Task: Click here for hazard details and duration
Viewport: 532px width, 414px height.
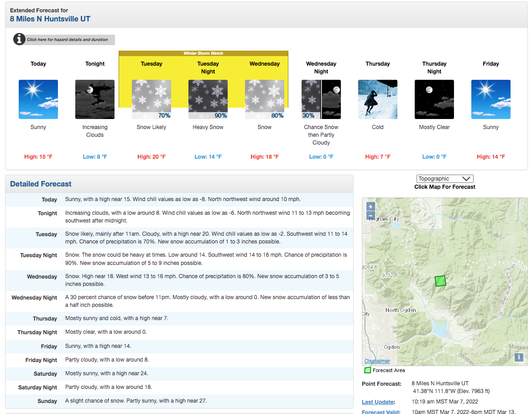Action: click(68, 40)
